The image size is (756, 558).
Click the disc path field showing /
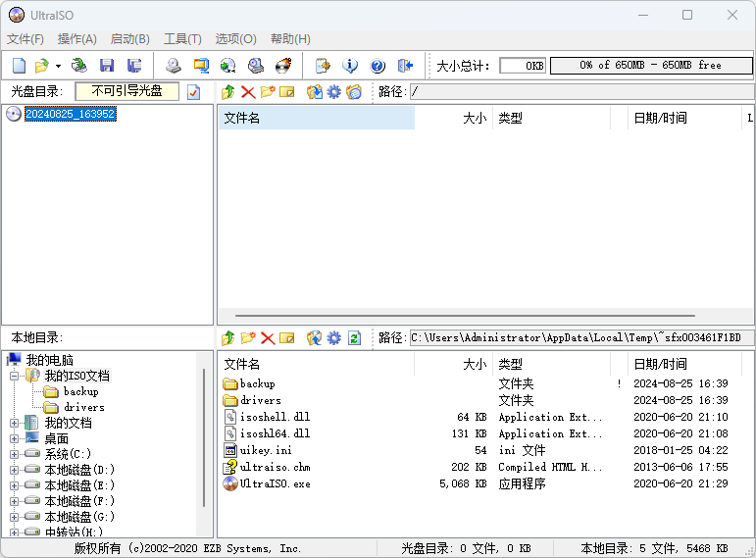(x=581, y=91)
